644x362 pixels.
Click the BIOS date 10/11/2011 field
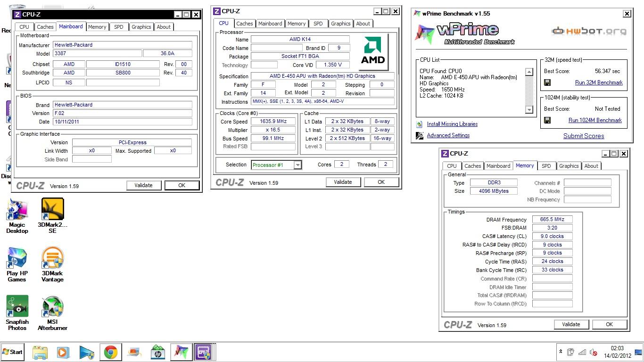point(123,122)
